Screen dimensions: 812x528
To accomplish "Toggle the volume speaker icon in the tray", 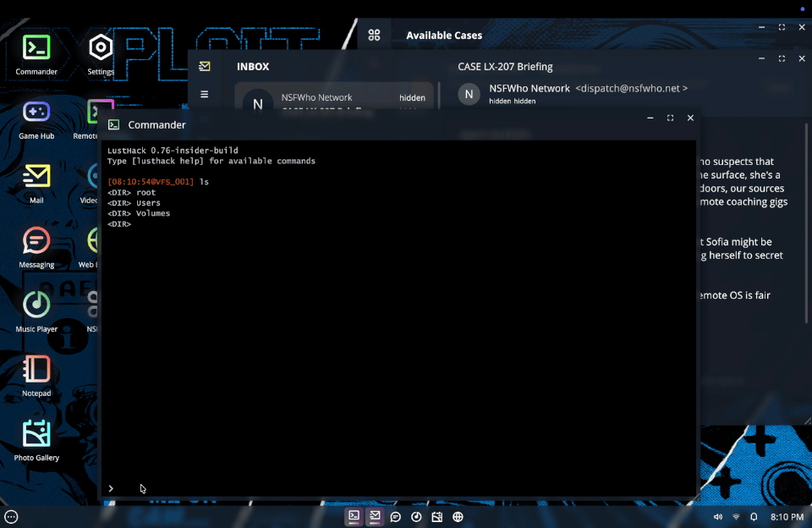I will point(718,517).
